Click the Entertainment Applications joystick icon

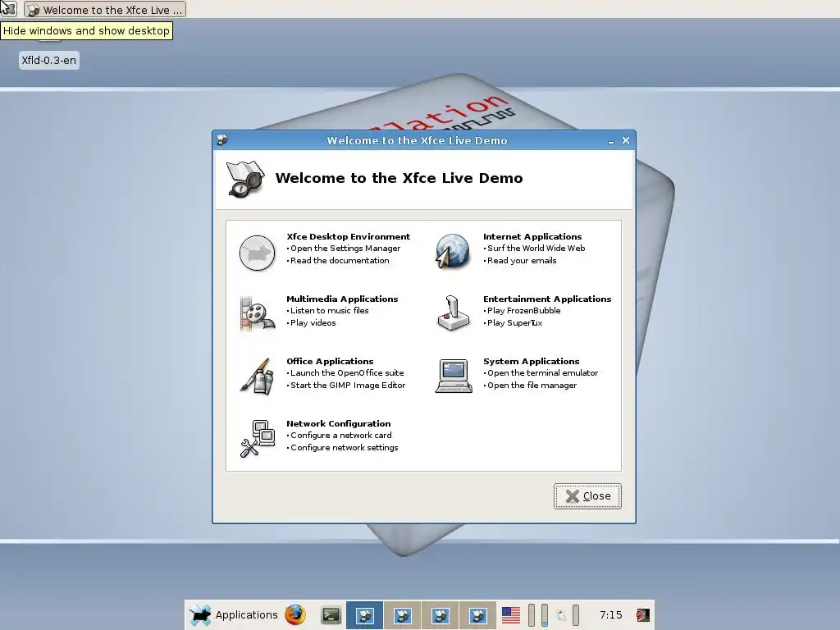(453, 313)
